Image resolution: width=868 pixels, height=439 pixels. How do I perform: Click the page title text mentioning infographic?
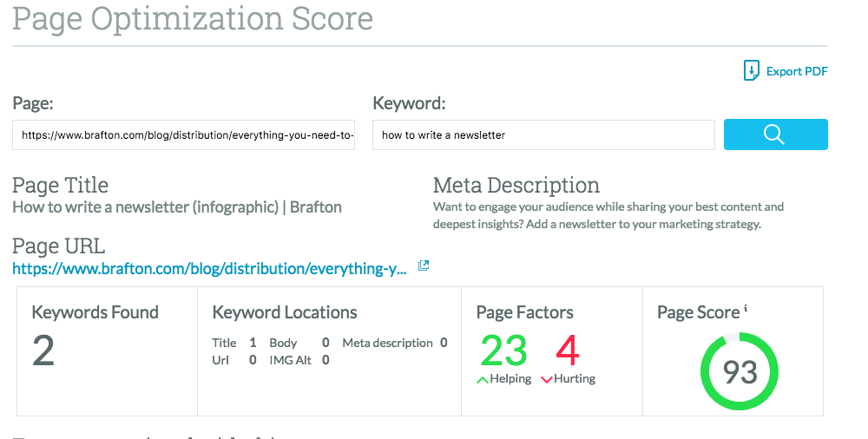pyautogui.click(x=177, y=207)
